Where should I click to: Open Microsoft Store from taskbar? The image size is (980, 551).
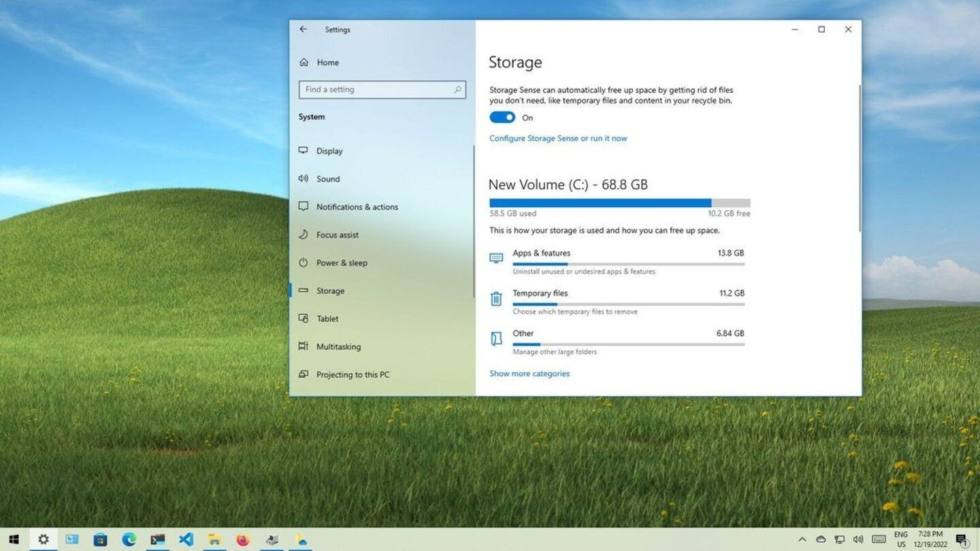pos(100,539)
